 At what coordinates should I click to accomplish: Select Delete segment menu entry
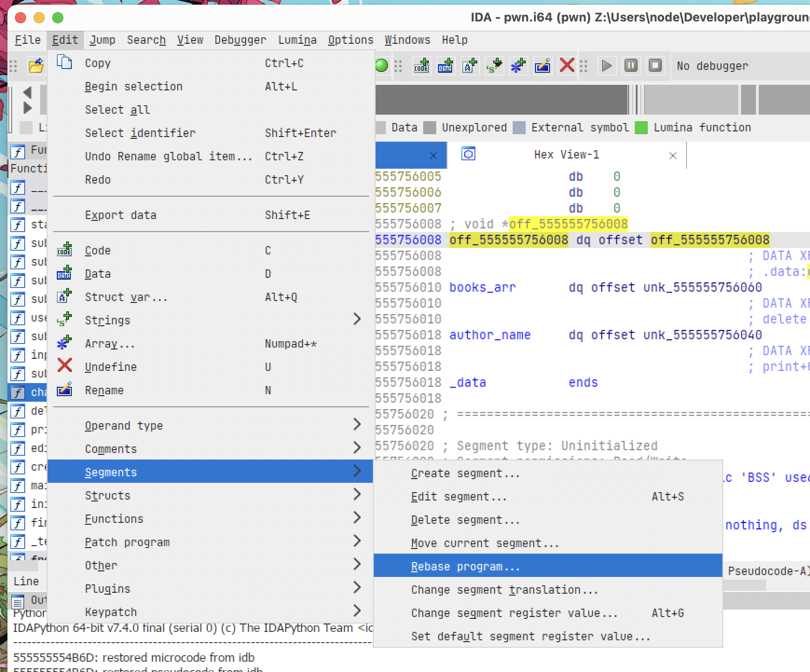[548, 519]
